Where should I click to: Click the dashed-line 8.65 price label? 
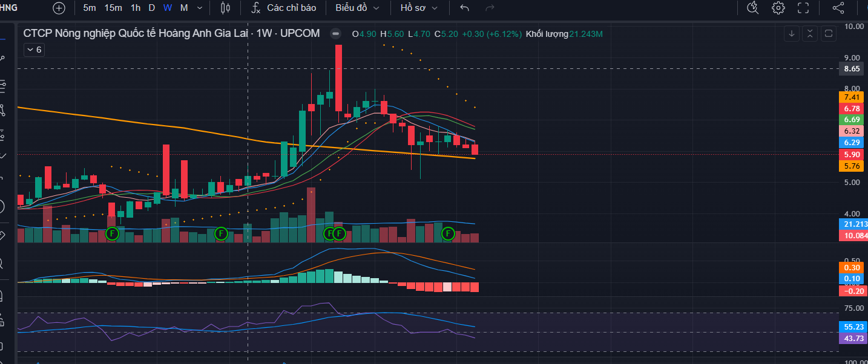[852, 69]
